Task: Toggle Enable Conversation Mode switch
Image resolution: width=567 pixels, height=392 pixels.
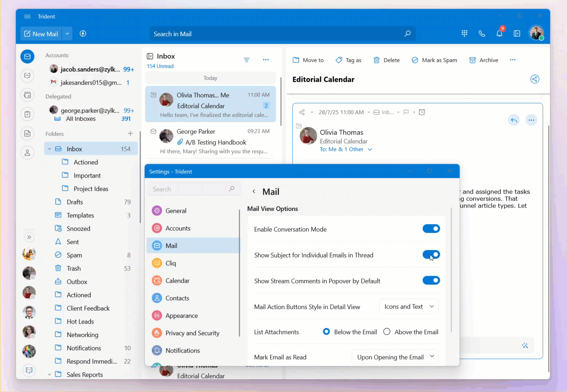Action: tap(431, 229)
